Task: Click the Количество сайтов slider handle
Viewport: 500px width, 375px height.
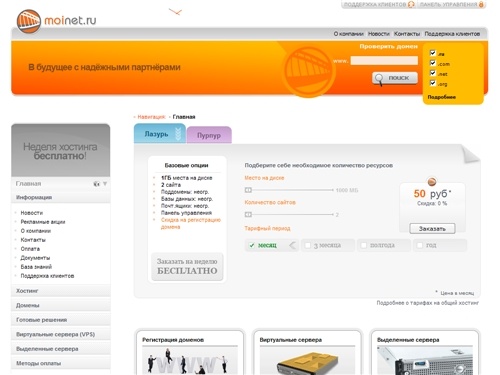Action: pyautogui.click(x=248, y=214)
